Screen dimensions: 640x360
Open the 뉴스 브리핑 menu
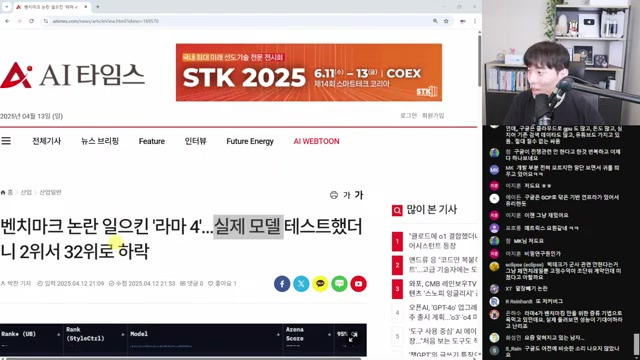click(x=100, y=141)
